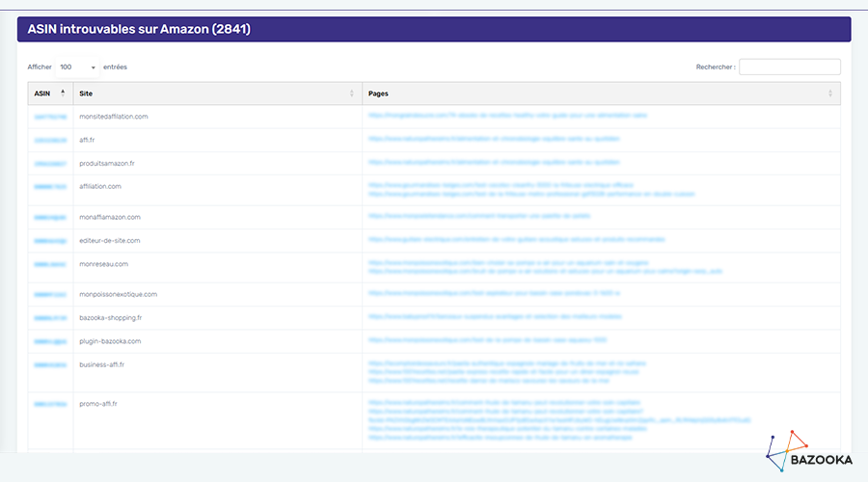Sort table by Pages column
Viewport: 868px width, 482px height.
(x=601, y=94)
